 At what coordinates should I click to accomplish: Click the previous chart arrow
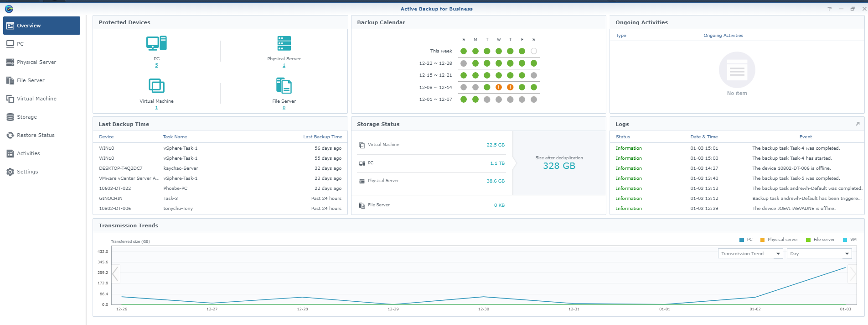(x=115, y=274)
